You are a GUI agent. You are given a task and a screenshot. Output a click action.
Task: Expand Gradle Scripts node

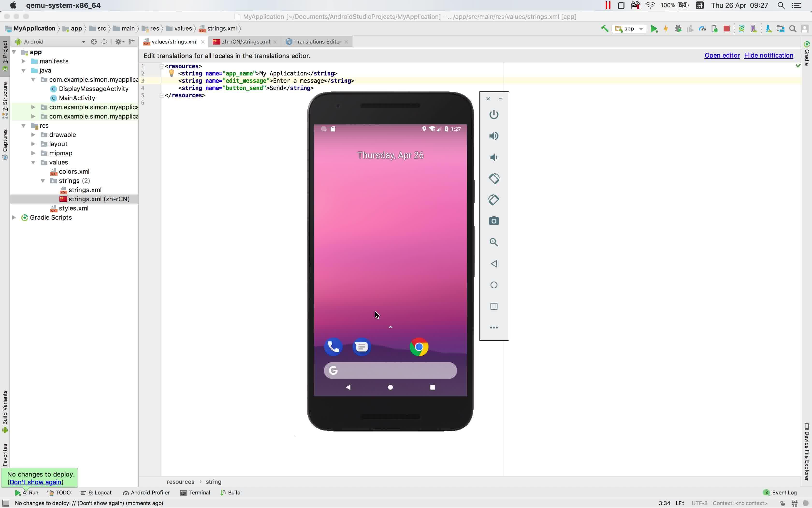click(x=14, y=217)
